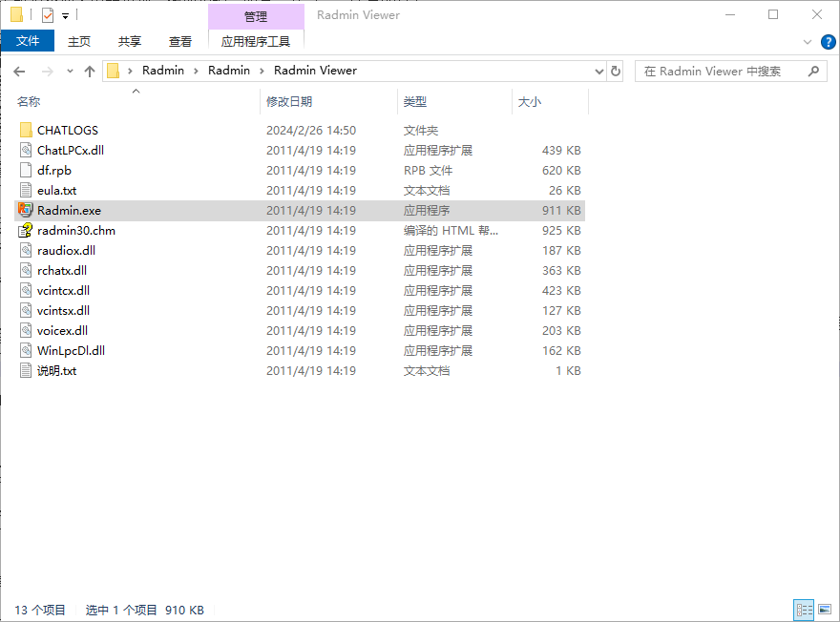840x622 pixels.
Task: Close the Radmin Viewer window
Action: [x=816, y=15]
